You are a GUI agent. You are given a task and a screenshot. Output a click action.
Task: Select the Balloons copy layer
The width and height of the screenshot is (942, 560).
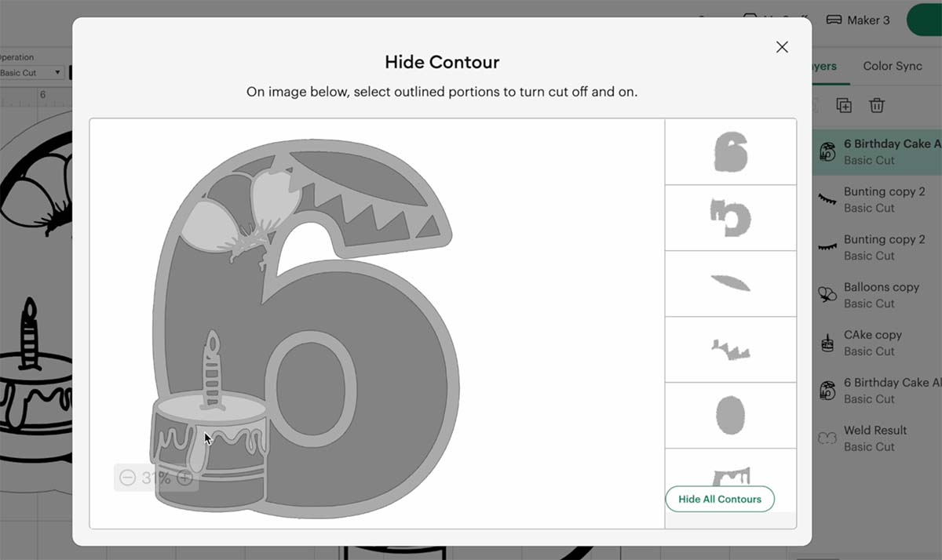pyautogui.click(x=877, y=295)
